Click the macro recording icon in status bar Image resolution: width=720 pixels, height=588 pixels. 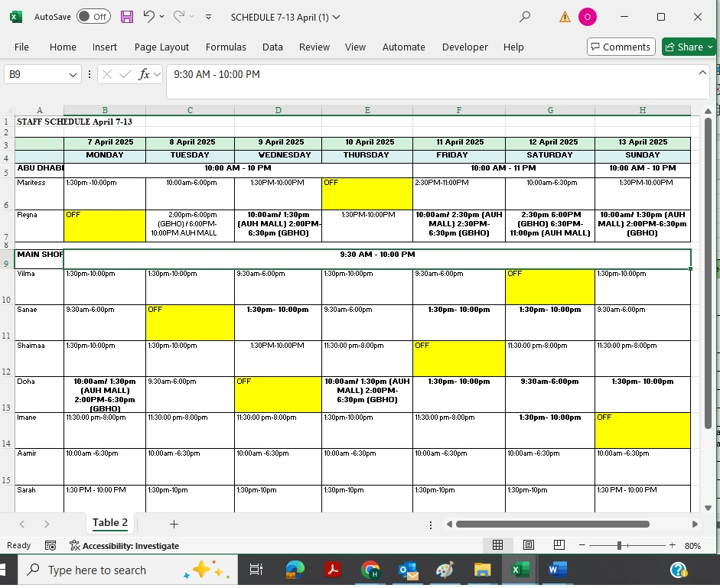click(x=50, y=545)
